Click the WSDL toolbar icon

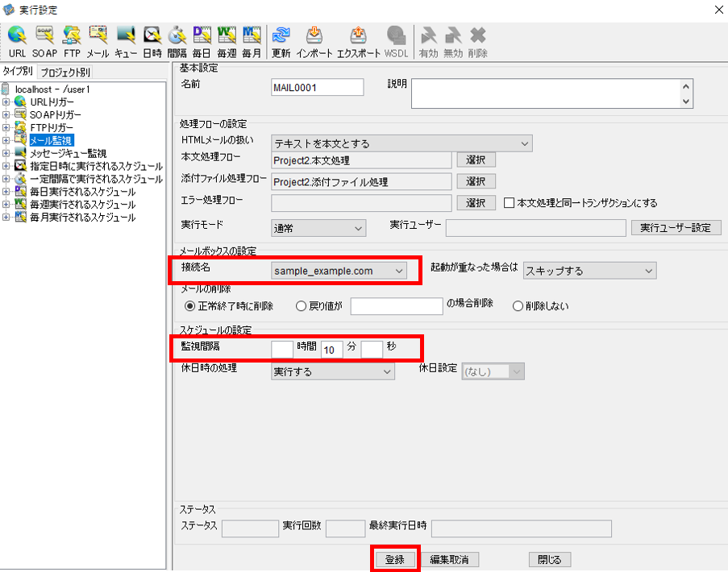[x=396, y=42]
